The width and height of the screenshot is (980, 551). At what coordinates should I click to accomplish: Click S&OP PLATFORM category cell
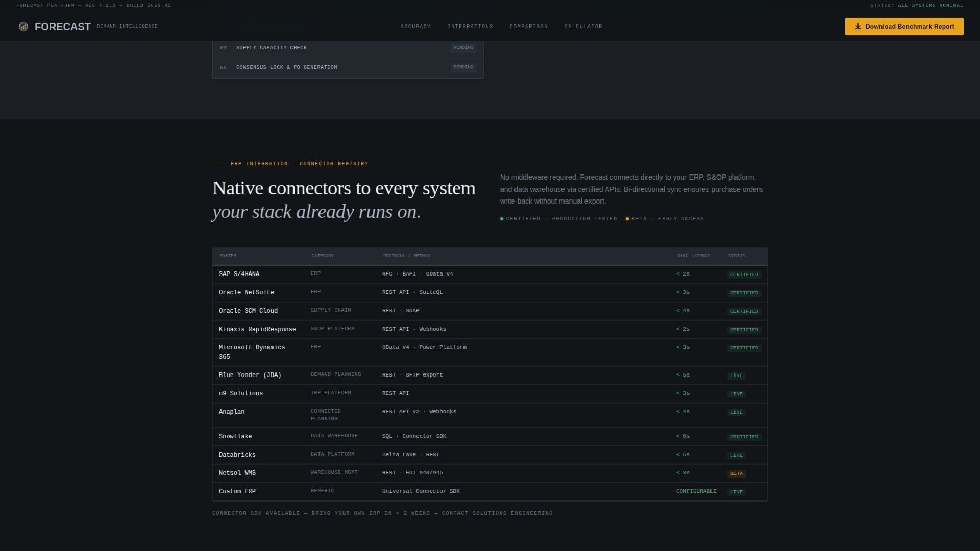click(x=332, y=329)
